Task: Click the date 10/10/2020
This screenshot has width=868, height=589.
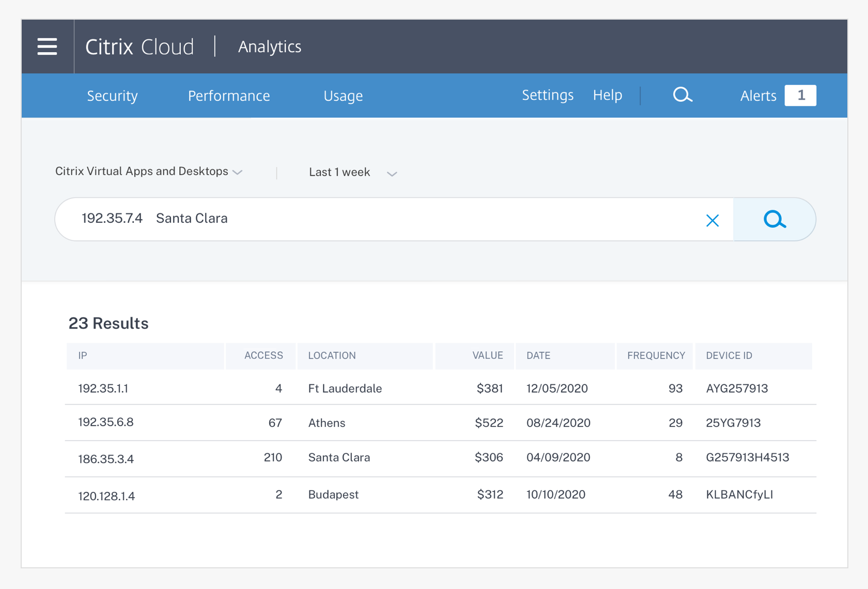Action: [x=556, y=494]
